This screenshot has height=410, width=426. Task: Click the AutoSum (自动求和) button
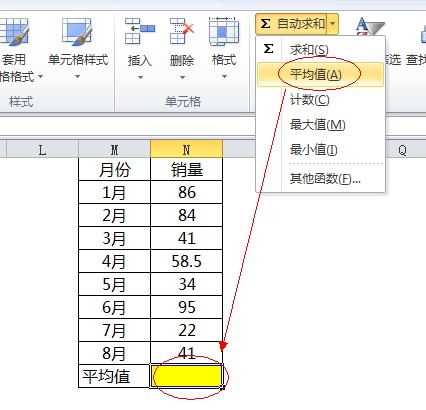(292, 24)
